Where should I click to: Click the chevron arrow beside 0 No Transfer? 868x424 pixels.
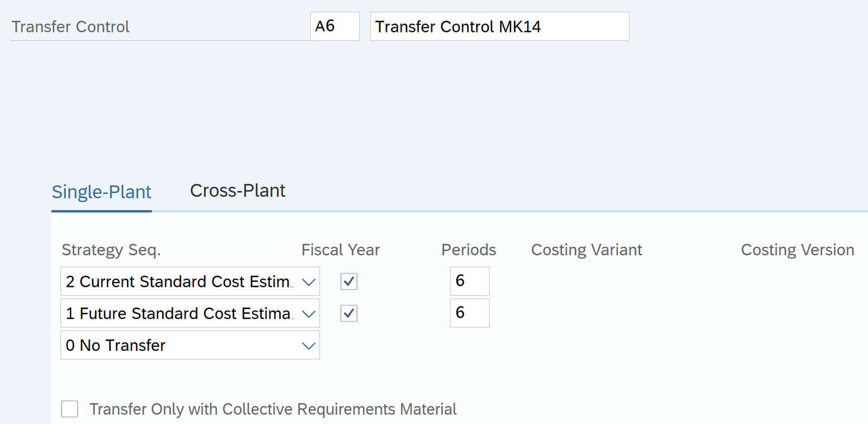click(x=308, y=345)
